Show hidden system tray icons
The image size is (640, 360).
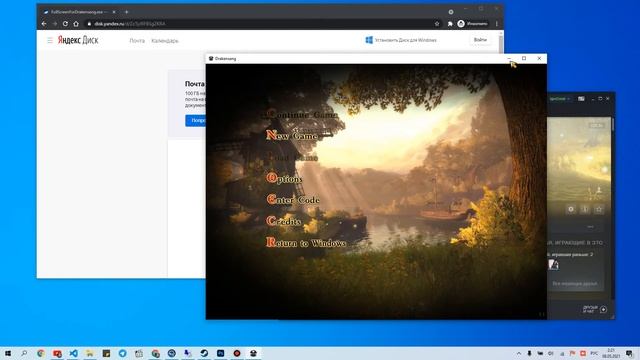point(519,353)
